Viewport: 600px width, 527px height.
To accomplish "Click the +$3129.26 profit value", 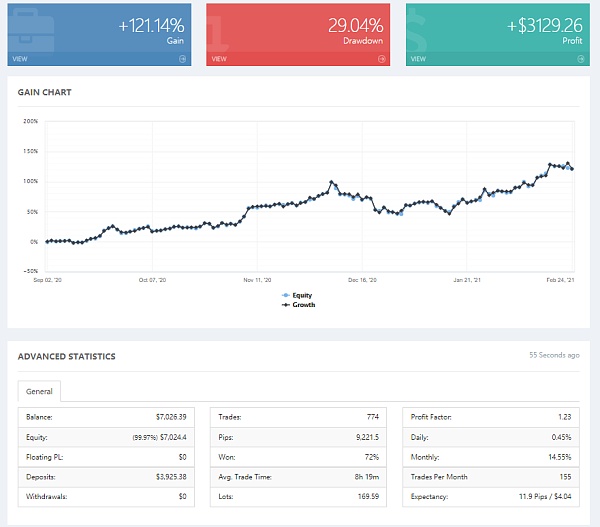I will pos(545,26).
